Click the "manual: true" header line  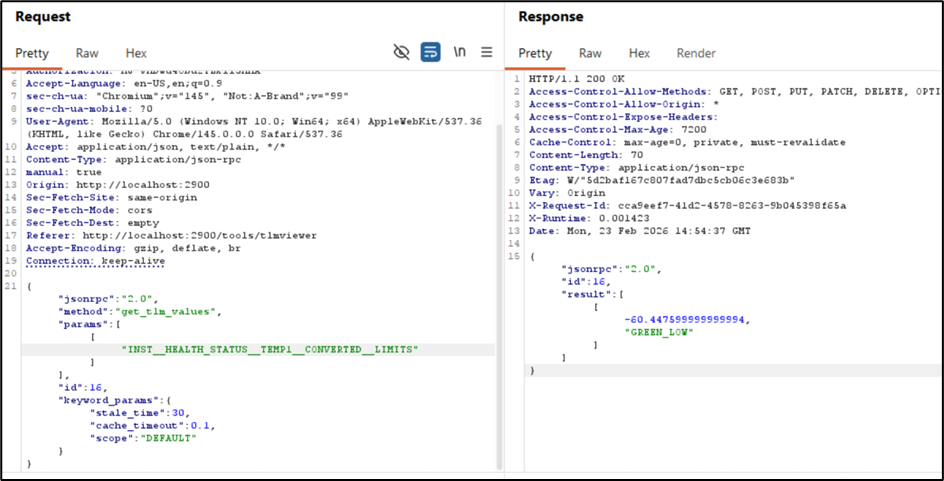64,172
